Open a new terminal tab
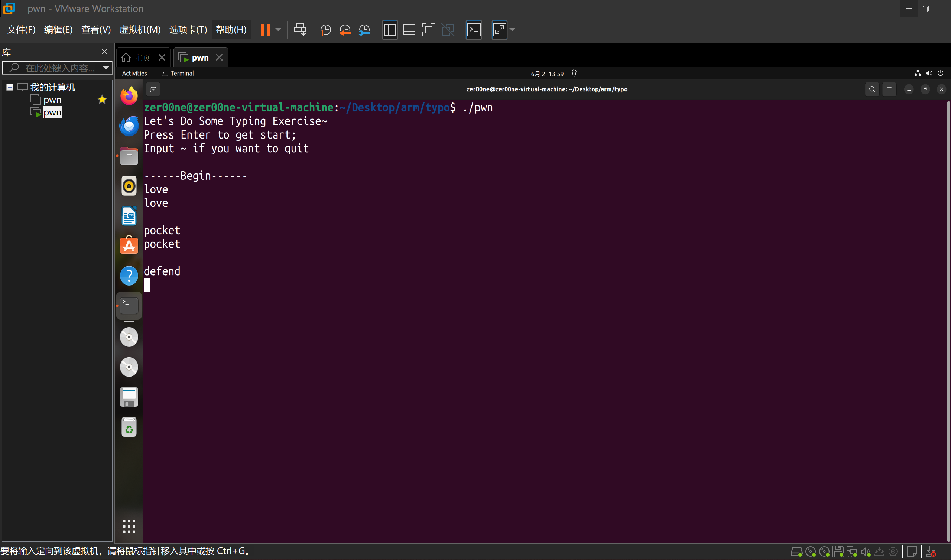Image resolution: width=951 pixels, height=560 pixels. pos(153,89)
